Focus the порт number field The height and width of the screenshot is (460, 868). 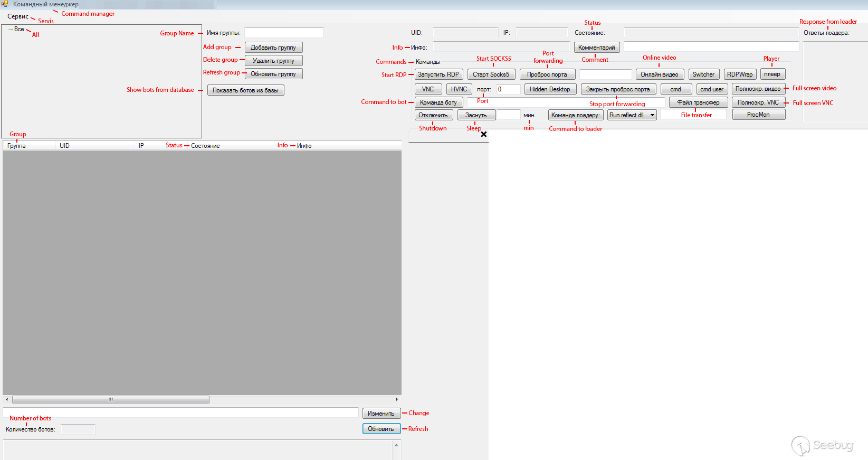[508, 89]
